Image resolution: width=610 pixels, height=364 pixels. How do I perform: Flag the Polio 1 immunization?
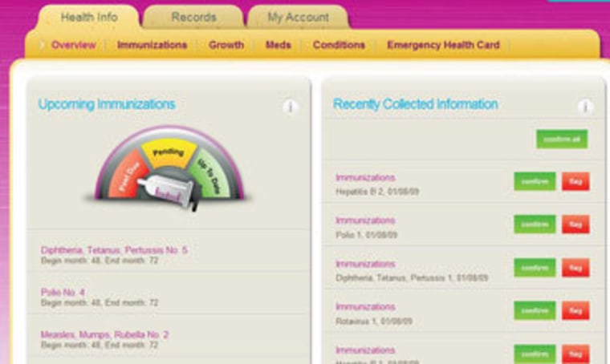[575, 224]
